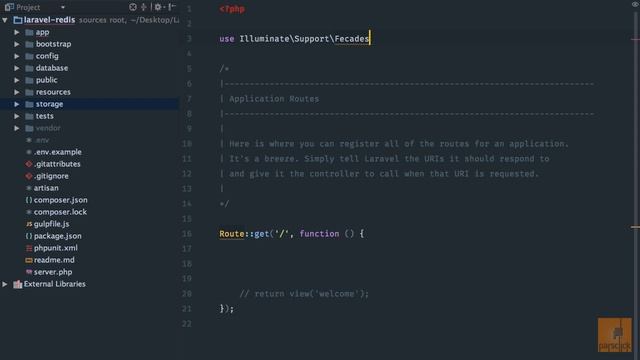Select the tests folder icon
The width and height of the screenshot is (640, 360).
click(29, 116)
